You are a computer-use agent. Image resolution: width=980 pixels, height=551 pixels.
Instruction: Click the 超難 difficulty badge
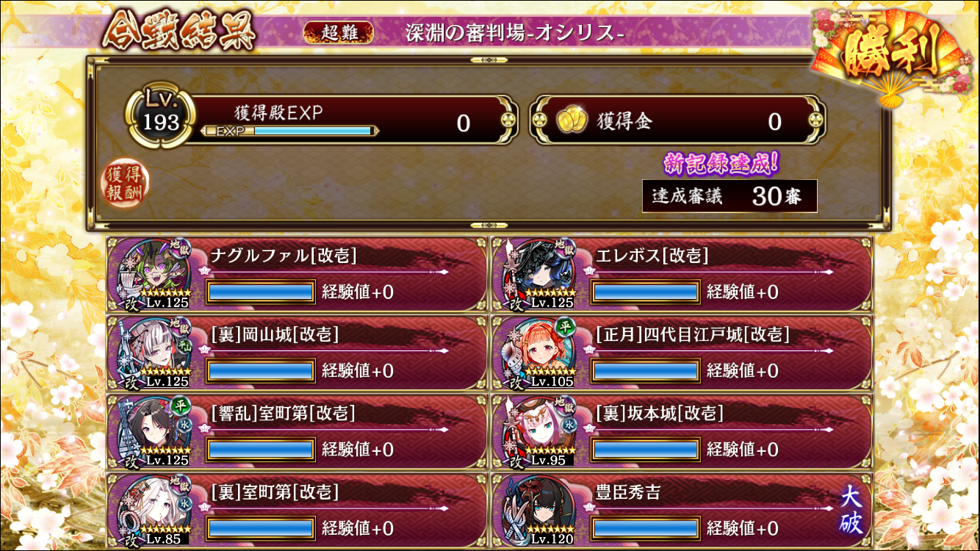(x=339, y=33)
